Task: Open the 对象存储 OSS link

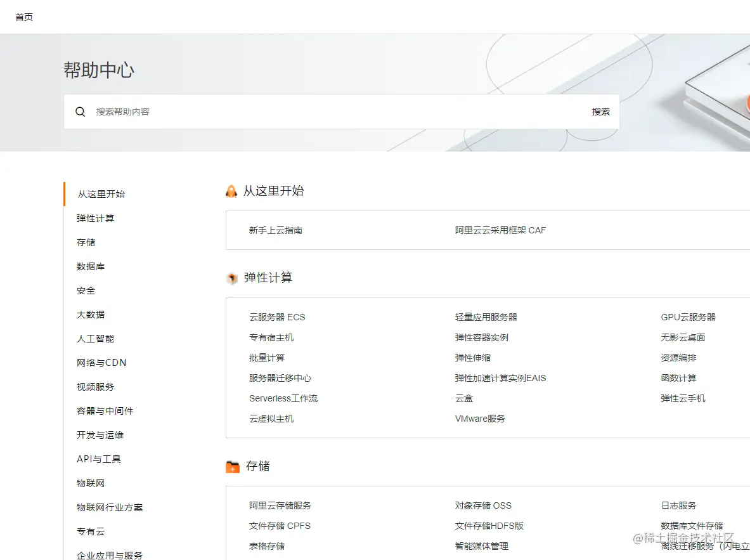Action: click(x=483, y=505)
